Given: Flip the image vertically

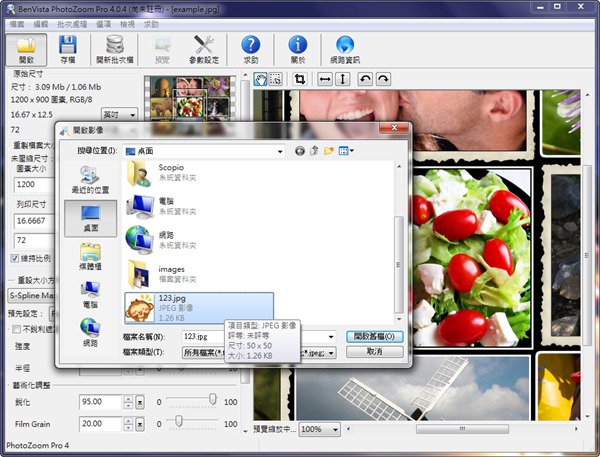Looking at the screenshot, I should 342,79.
